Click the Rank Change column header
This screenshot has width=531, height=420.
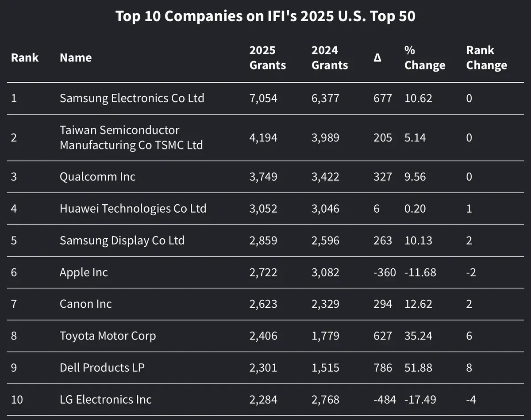click(486, 58)
